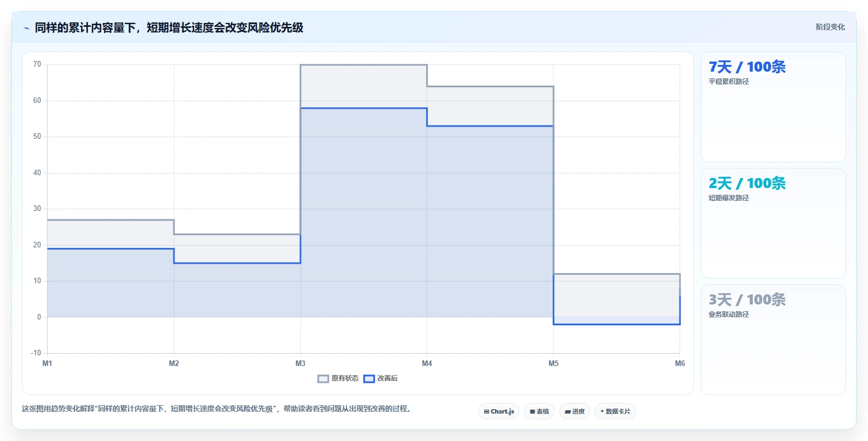Click the 阶段变化 label at top right
The height and width of the screenshot is (441, 868).
pos(830,27)
